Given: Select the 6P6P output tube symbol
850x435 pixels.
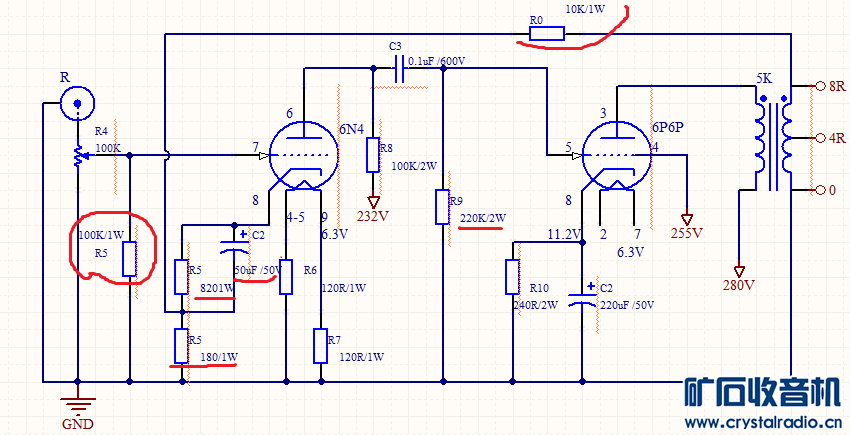Looking at the screenshot, I should pos(616,154).
